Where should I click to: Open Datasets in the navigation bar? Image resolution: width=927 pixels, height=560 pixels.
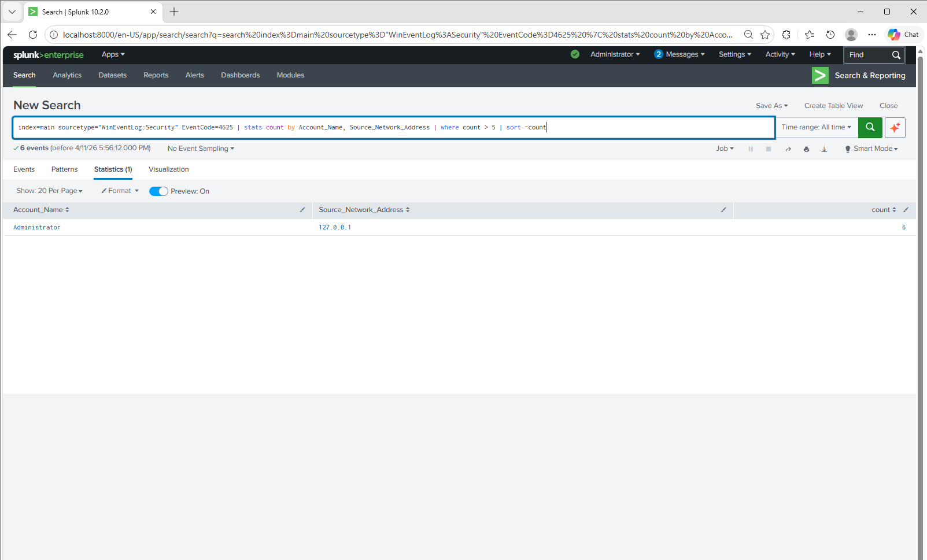[x=113, y=75]
